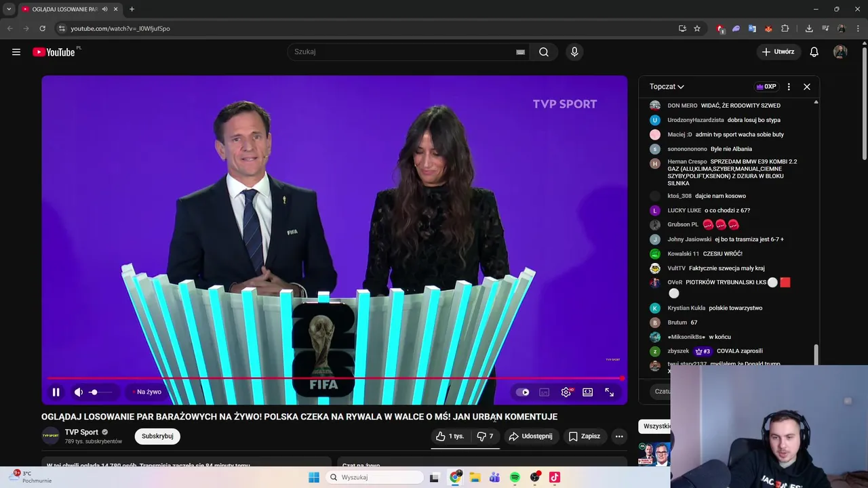868x488 pixels.
Task: Share the video via Udostępnij
Action: 531,436
